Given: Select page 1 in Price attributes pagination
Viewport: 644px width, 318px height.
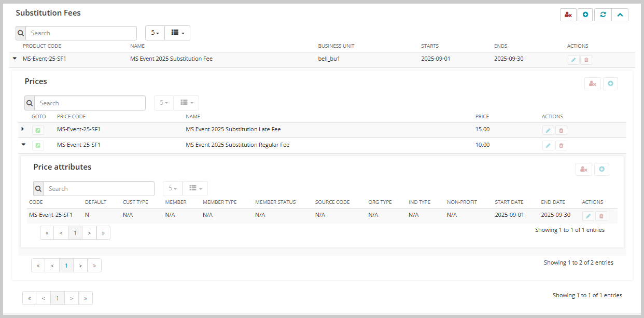Looking at the screenshot, I should [75, 233].
